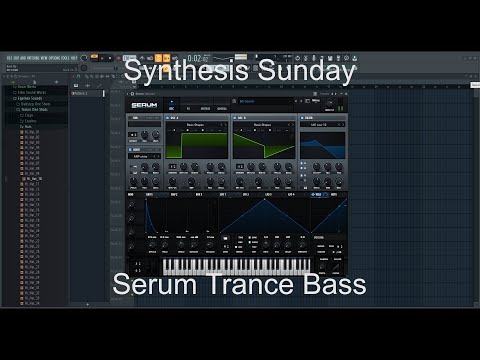Click the envelope RELEASE knob
The height and width of the screenshot is (360, 480).
click(x=210, y=245)
